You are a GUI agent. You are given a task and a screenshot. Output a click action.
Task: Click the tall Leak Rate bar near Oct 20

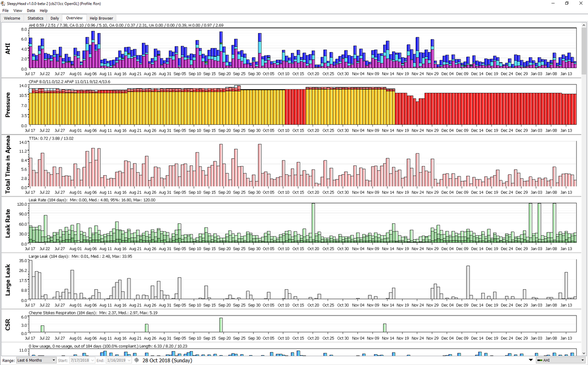point(313,223)
